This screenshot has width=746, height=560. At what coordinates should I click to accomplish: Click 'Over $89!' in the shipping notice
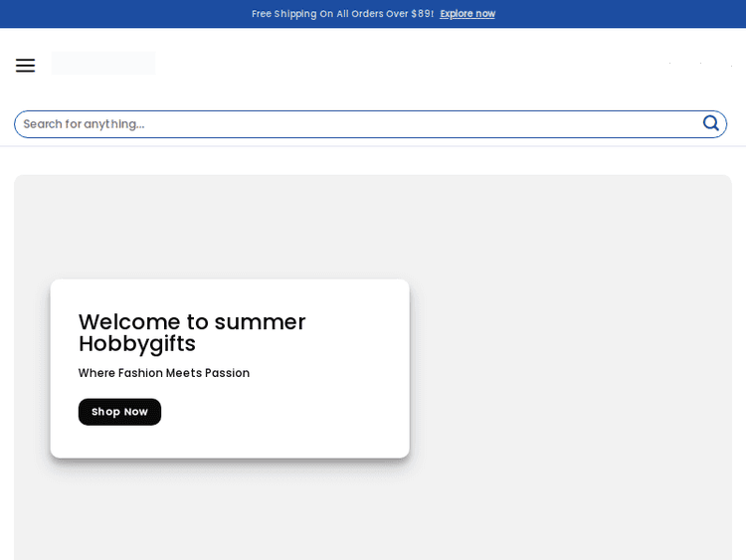click(x=410, y=14)
